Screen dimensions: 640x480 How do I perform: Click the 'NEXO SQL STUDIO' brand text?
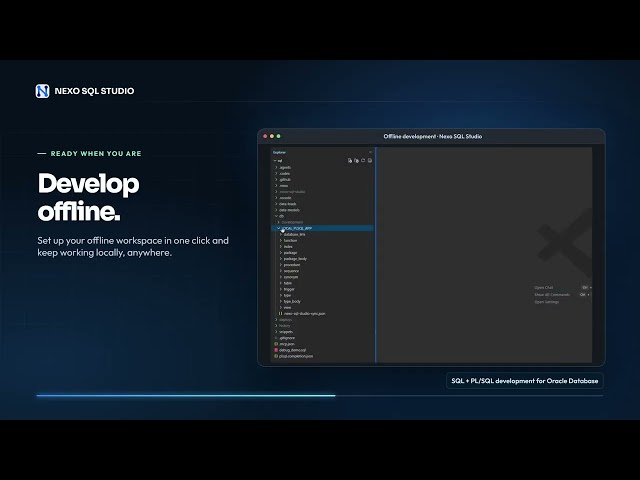(x=94, y=91)
